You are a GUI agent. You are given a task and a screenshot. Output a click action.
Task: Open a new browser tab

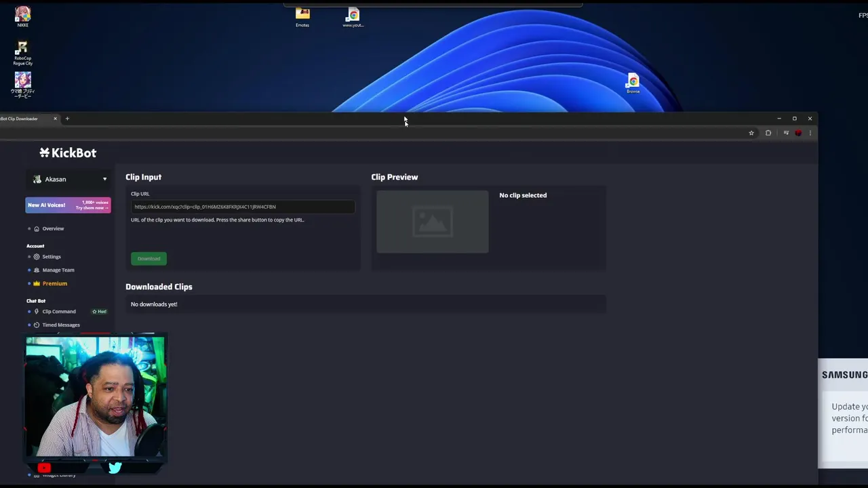click(67, 119)
